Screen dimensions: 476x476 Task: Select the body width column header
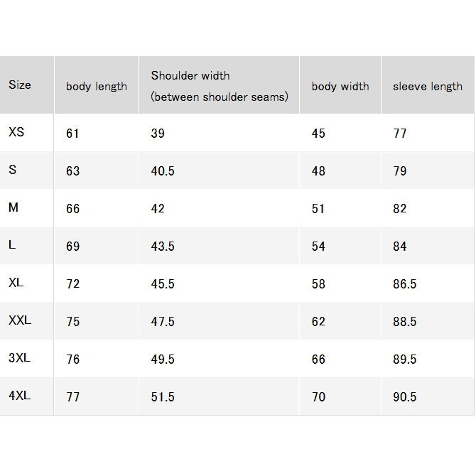(x=340, y=87)
